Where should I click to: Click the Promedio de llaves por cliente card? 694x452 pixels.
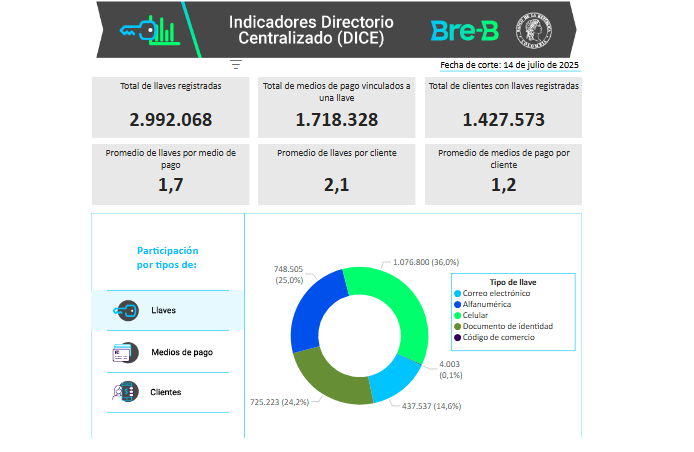coord(336,174)
